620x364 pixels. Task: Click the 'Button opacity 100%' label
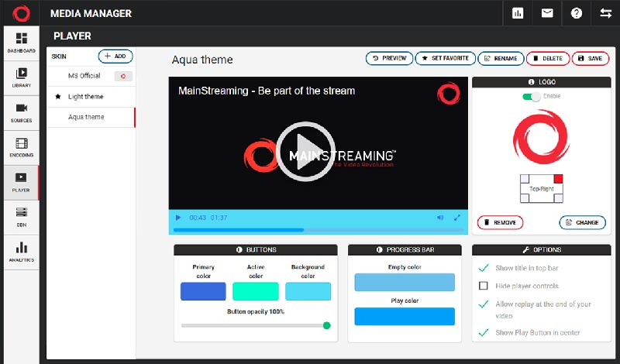coord(256,312)
